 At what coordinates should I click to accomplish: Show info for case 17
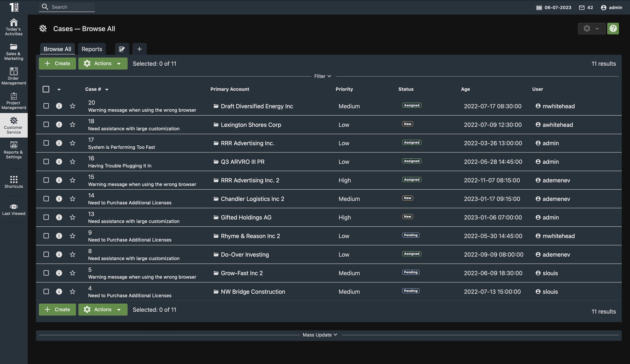coord(59,143)
